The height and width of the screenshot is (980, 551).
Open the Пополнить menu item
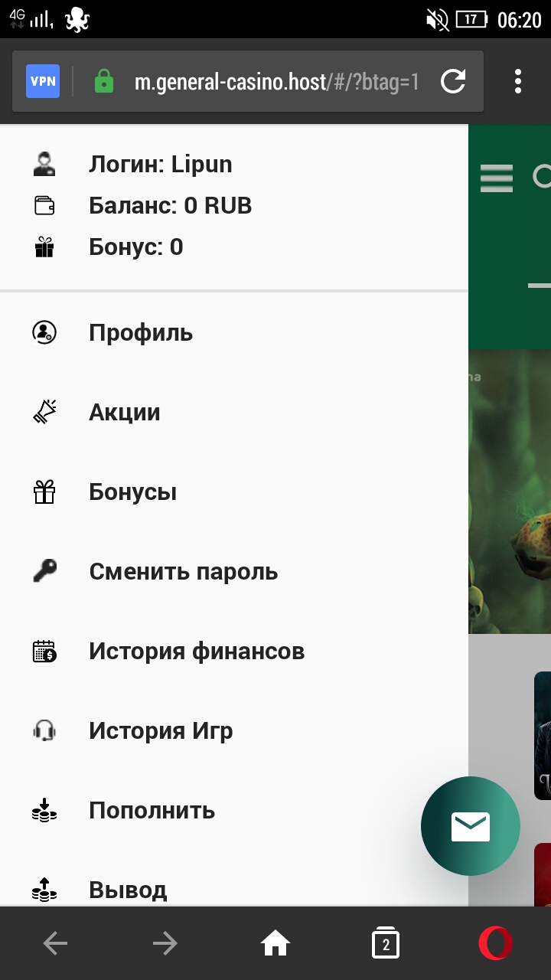[x=234, y=811]
